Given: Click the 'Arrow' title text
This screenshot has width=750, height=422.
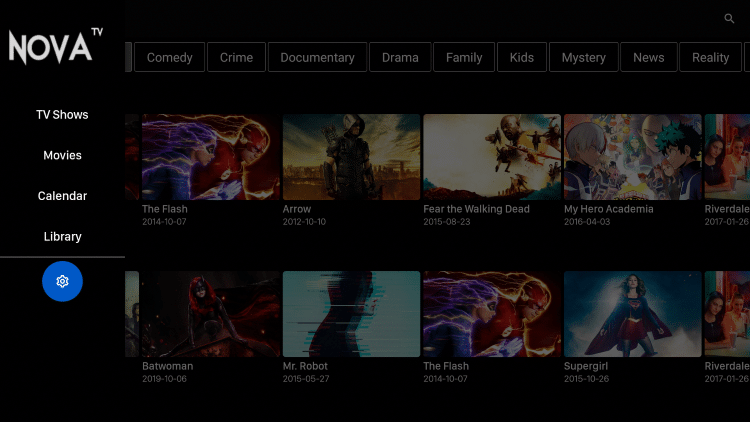Looking at the screenshot, I should point(297,209).
